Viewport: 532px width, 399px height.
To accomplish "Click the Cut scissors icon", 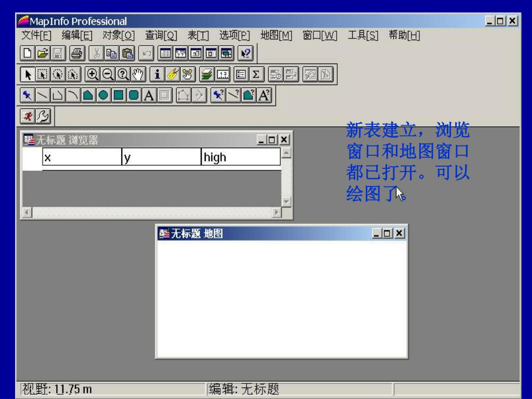I will coord(96,54).
